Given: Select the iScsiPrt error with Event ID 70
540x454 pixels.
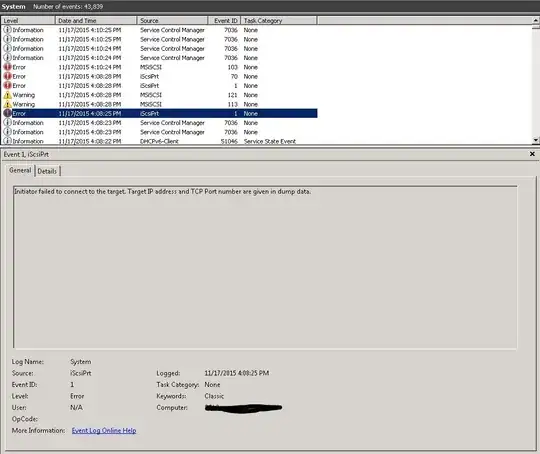Looking at the screenshot, I should click(159, 76).
